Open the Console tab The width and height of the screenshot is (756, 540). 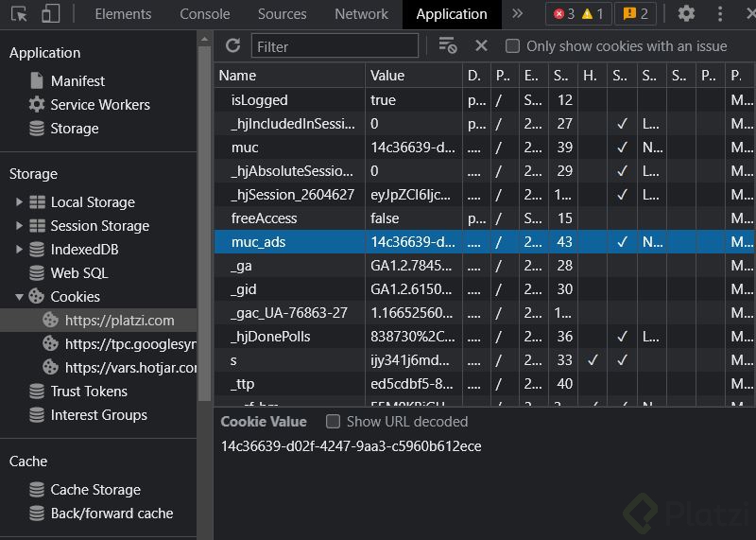point(204,13)
